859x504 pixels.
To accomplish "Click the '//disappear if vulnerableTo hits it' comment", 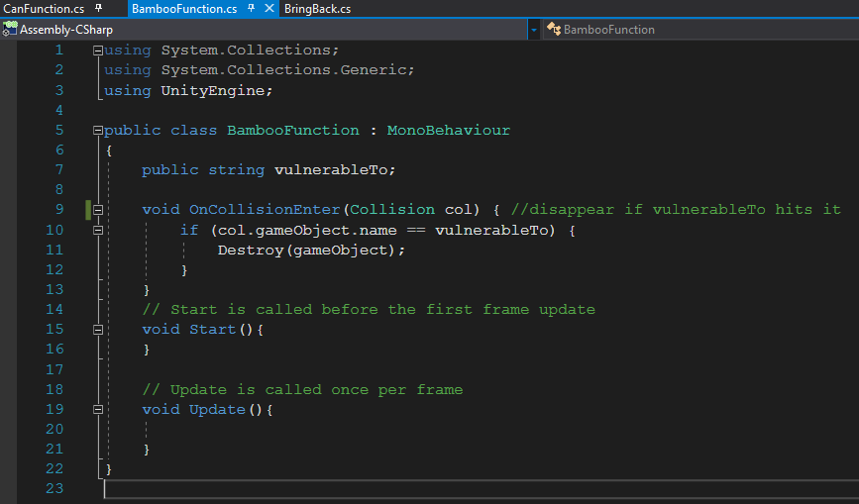I will click(x=676, y=210).
